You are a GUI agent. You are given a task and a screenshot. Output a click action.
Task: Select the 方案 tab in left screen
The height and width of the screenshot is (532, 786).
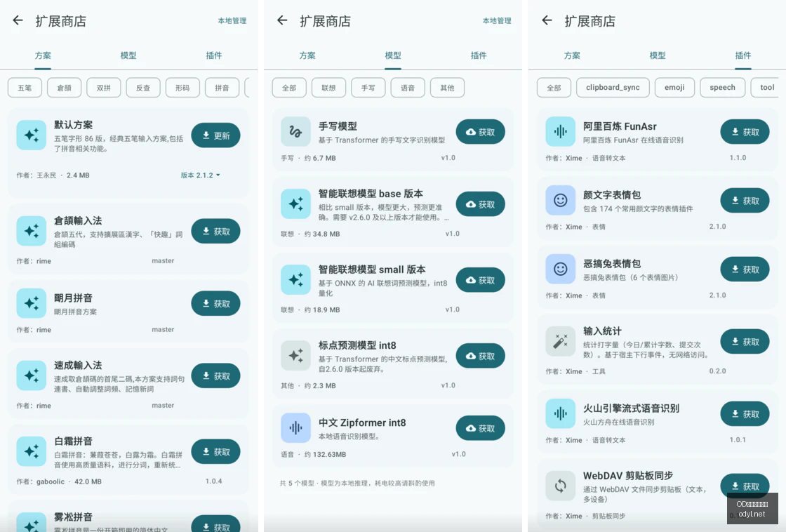click(x=43, y=55)
